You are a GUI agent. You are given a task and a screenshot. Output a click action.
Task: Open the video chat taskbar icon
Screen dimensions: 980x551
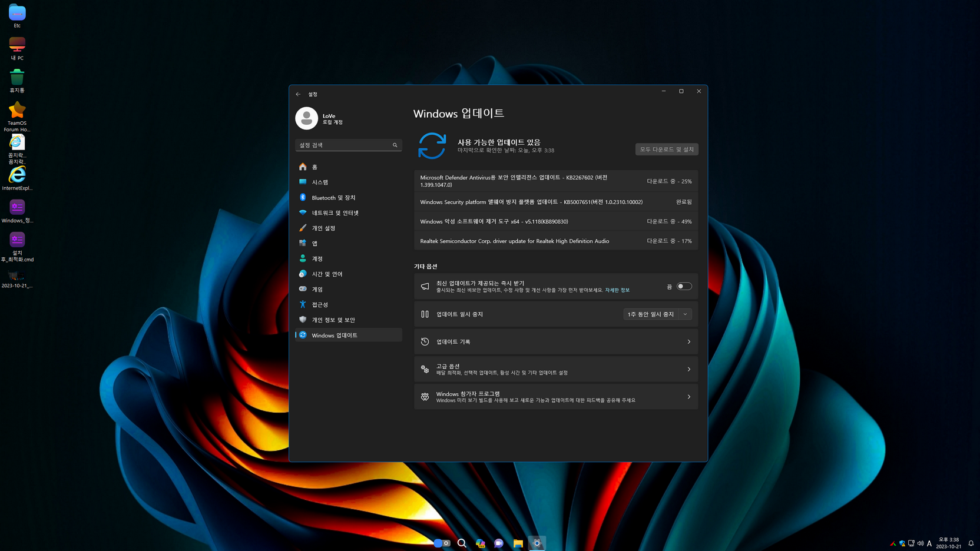[499, 543]
